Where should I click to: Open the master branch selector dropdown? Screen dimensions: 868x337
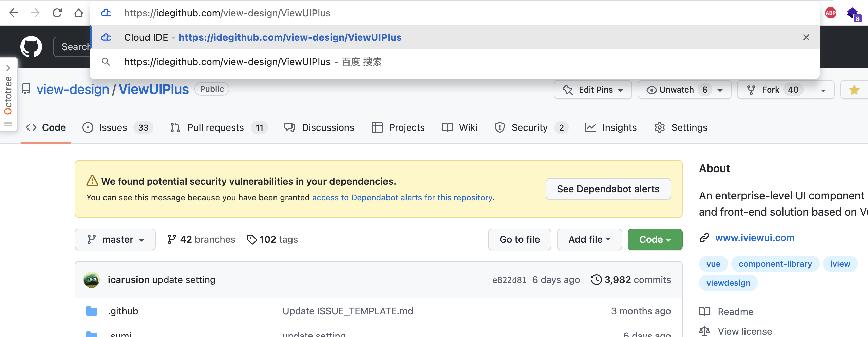(115, 239)
